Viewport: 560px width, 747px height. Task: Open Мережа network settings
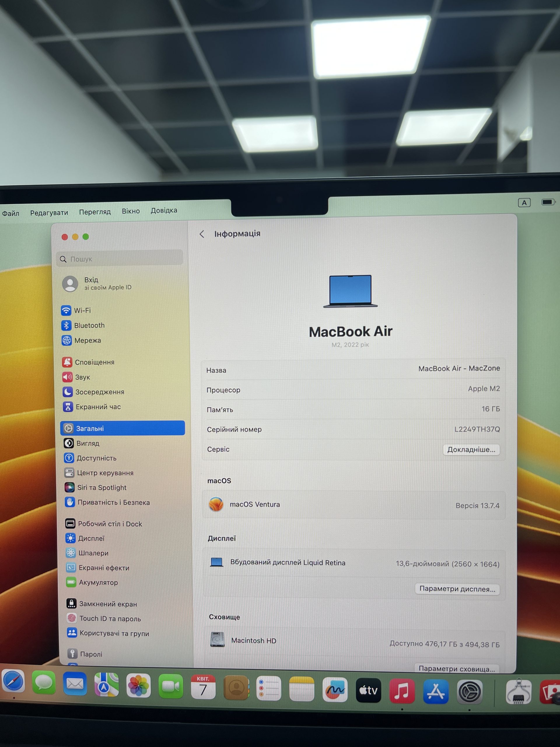point(81,341)
